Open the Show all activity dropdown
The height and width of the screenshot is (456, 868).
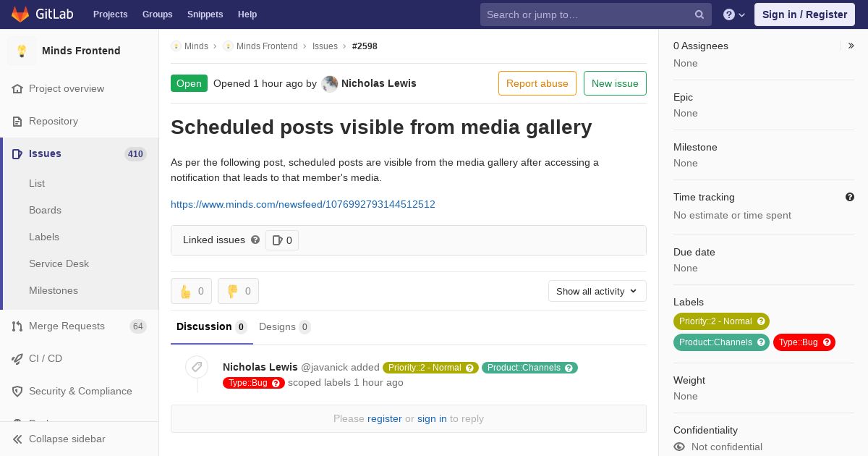(597, 291)
